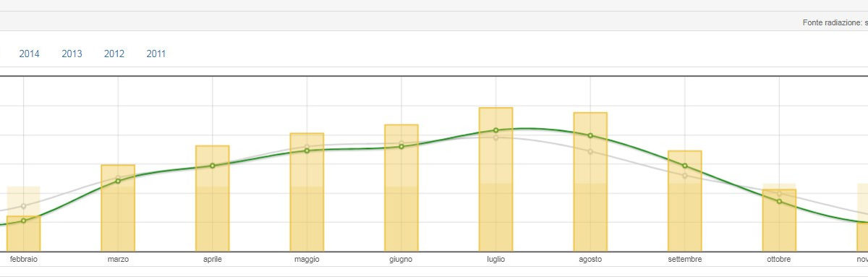Select the 2012 year link
The width and height of the screenshot is (868, 277).
click(x=114, y=54)
